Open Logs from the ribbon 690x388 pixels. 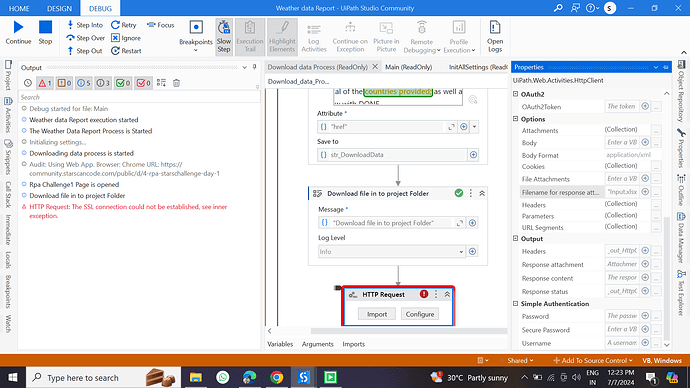[x=495, y=36]
